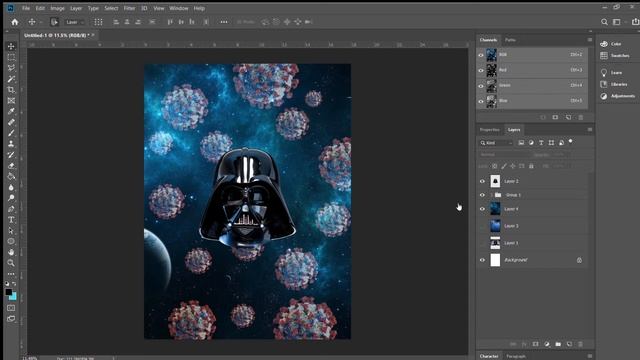
Task: Open the Libraries panel button
Action: coord(614,84)
